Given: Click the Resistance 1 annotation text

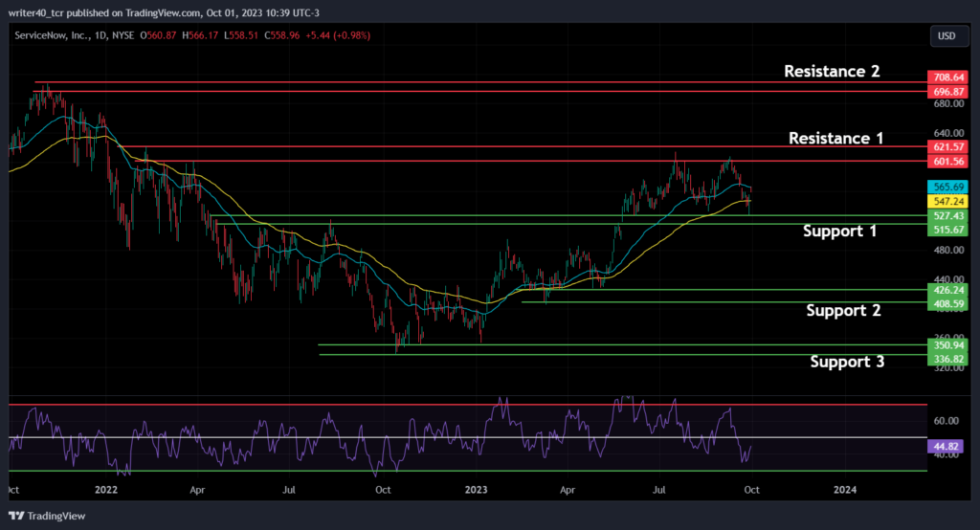Looking at the screenshot, I should (x=835, y=138).
